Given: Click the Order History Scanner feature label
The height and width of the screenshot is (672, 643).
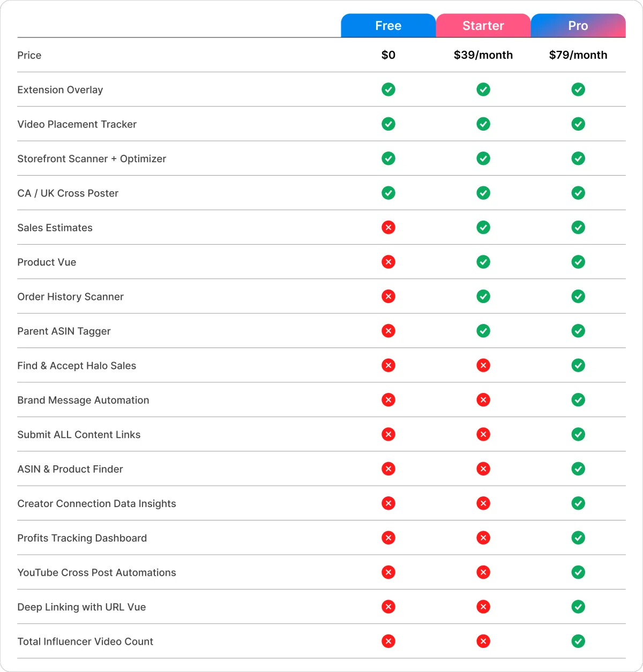Looking at the screenshot, I should pos(70,297).
